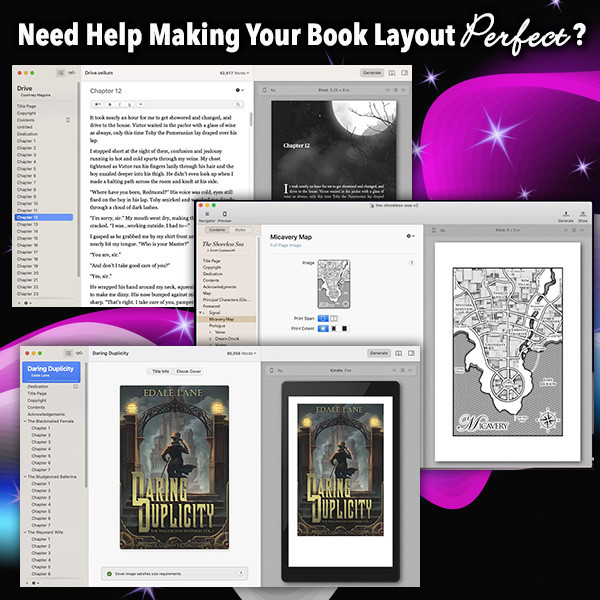Collapse The Blackmailed Female section
Image resolution: width=600 pixels, height=600 pixels.
pyautogui.click(x=25, y=421)
